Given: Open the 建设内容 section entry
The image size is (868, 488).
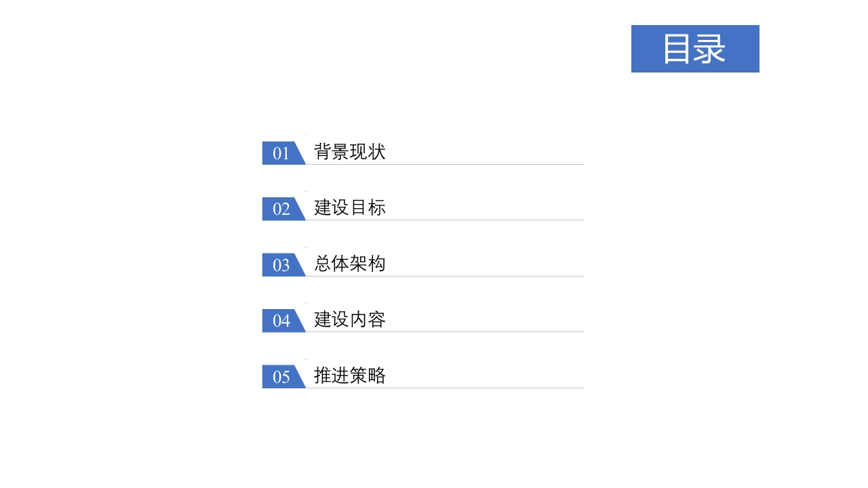Looking at the screenshot, I should point(350,319).
